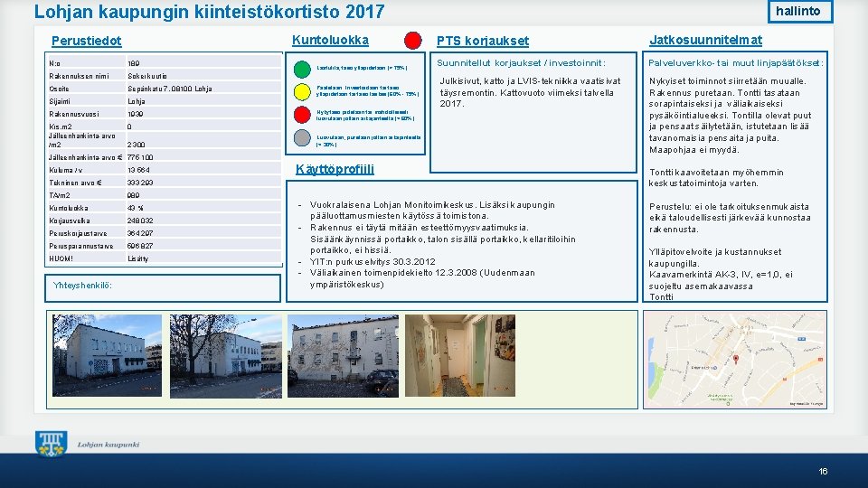This screenshot has height=488, width=868.
Task: Click the Krs.m2 row label
Action: 61,127
